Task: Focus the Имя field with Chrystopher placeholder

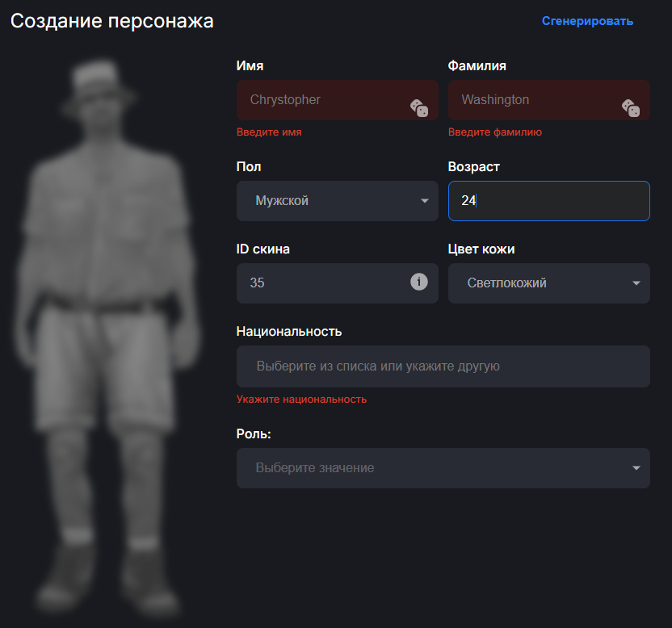Action: coord(338,100)
